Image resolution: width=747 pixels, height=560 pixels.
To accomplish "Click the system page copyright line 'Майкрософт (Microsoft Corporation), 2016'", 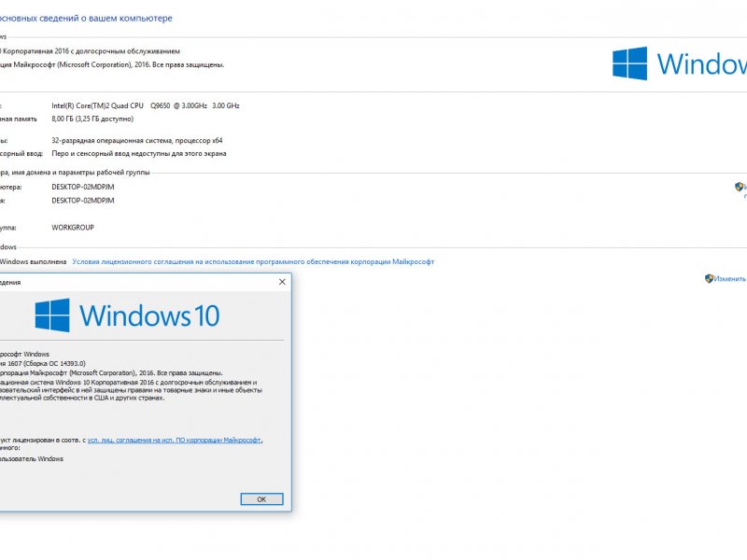I will coord(81,64).
